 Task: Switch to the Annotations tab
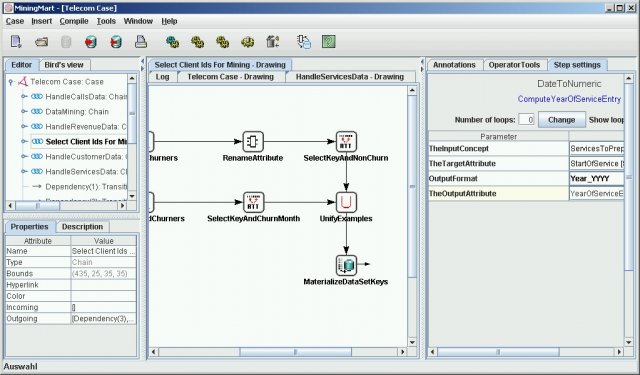454,65
